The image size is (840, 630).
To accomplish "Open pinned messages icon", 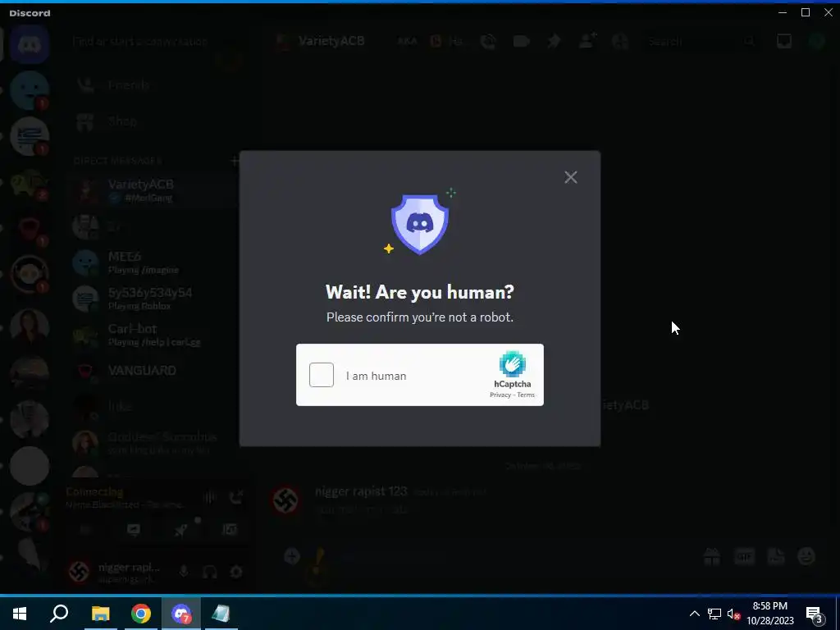I will coord(554,41).
